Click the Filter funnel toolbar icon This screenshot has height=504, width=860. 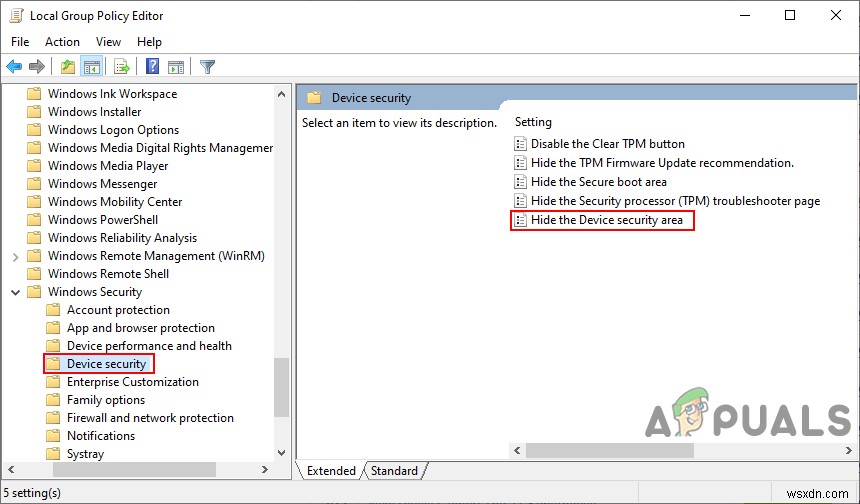click(207, 67)
